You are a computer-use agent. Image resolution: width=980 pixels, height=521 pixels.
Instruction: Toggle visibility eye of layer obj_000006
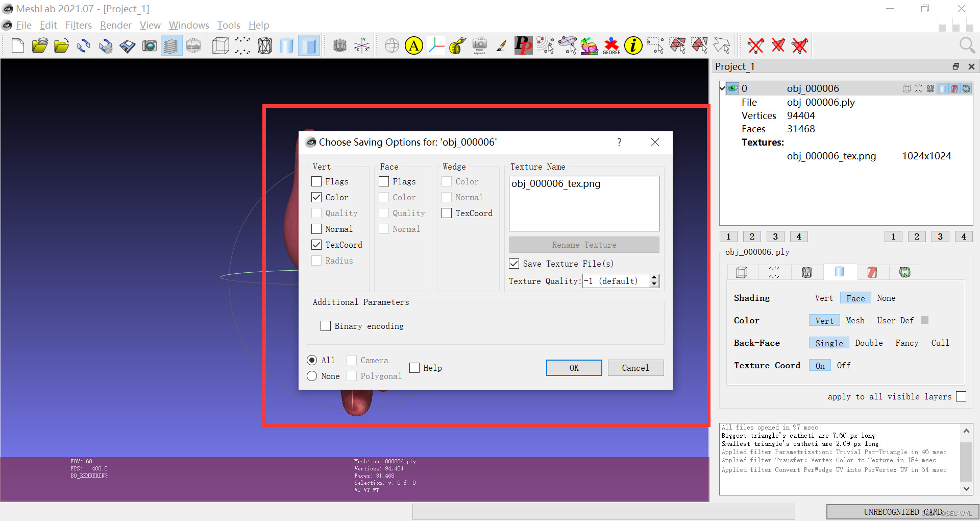(732, 88)
